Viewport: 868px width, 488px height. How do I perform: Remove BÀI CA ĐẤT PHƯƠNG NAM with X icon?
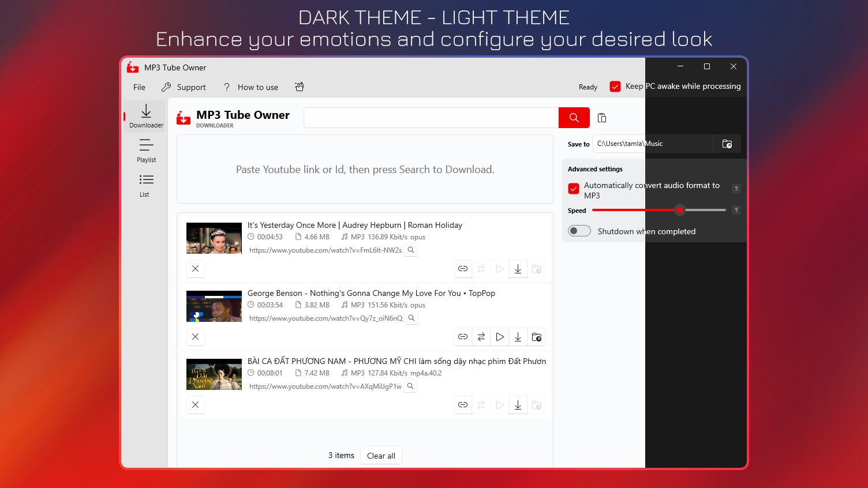pos(195,405)
